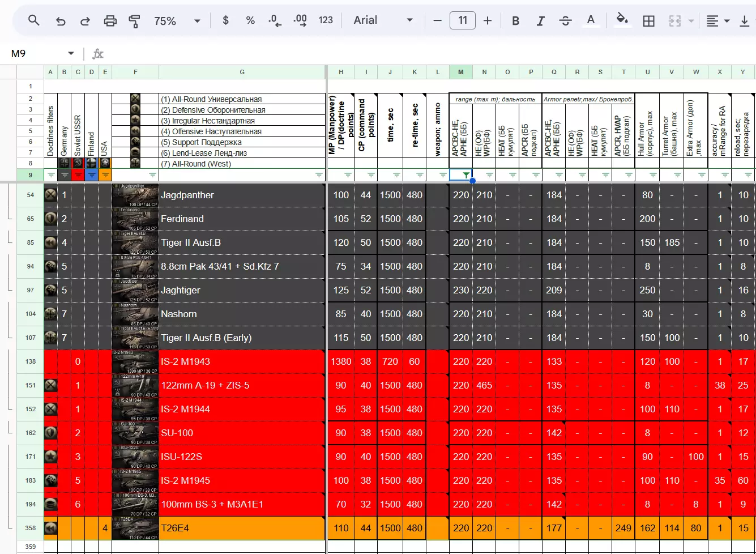Viewport: 756px width, 554px height.
Task: Open the text color picker
Action: [591, 21]
